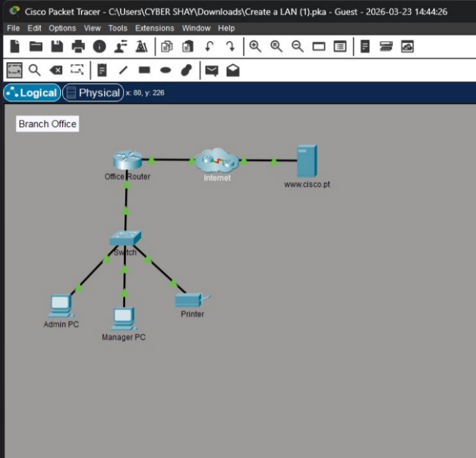Open the View menu
Screen dimensions: 476x458
(92, 28)
